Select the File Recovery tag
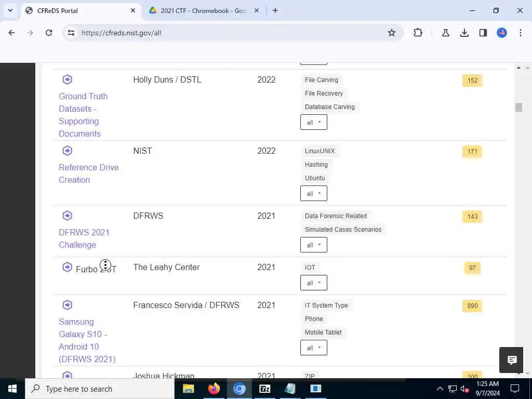532x399 pixels. pos(324,94)
